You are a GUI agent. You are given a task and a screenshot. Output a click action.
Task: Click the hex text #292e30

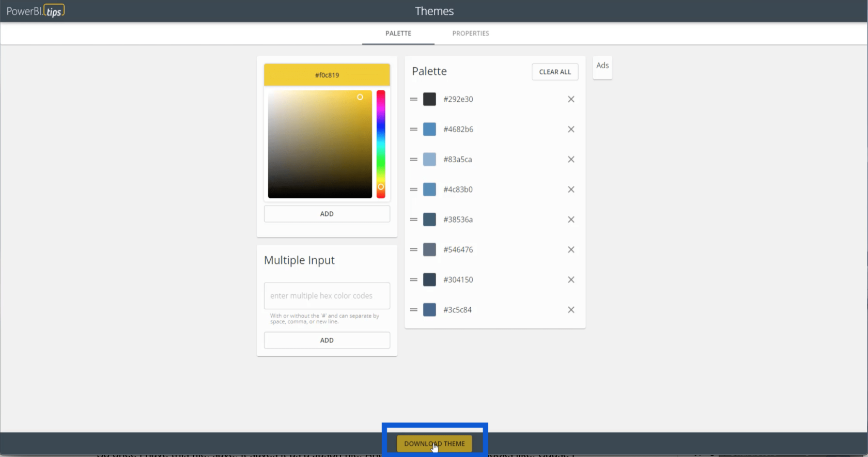click(x=458, y=99)
